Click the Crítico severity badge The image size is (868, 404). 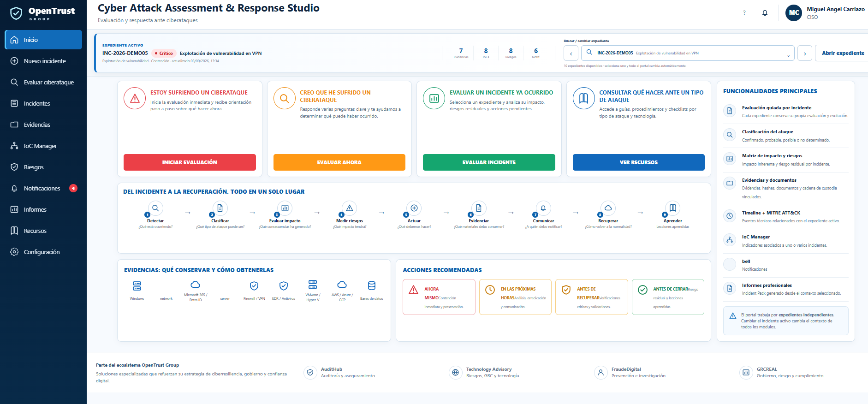(164, 53)
